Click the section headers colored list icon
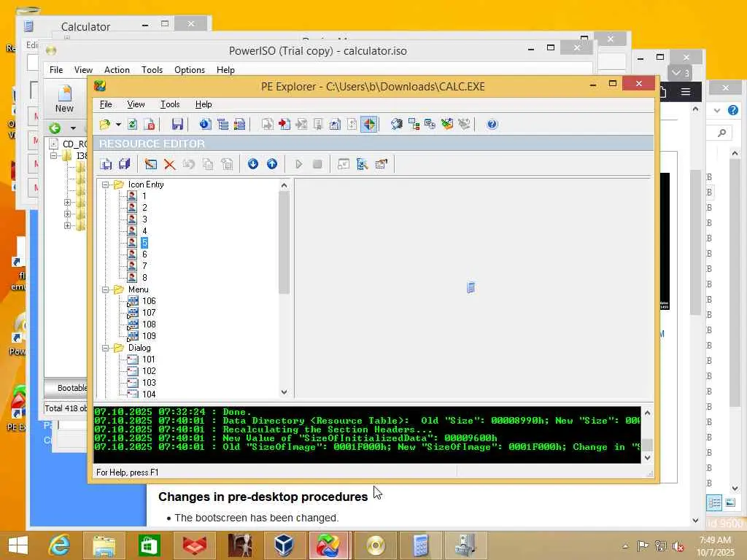 [x=239, y=125]
